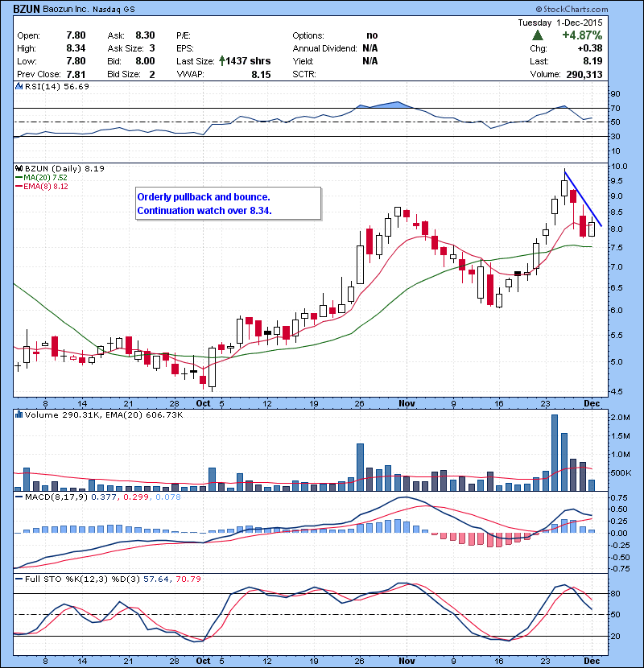This screenshot has width=644, height=668.
Task: Click the RSI 70 axis label
Action: (x=615, y=108)
